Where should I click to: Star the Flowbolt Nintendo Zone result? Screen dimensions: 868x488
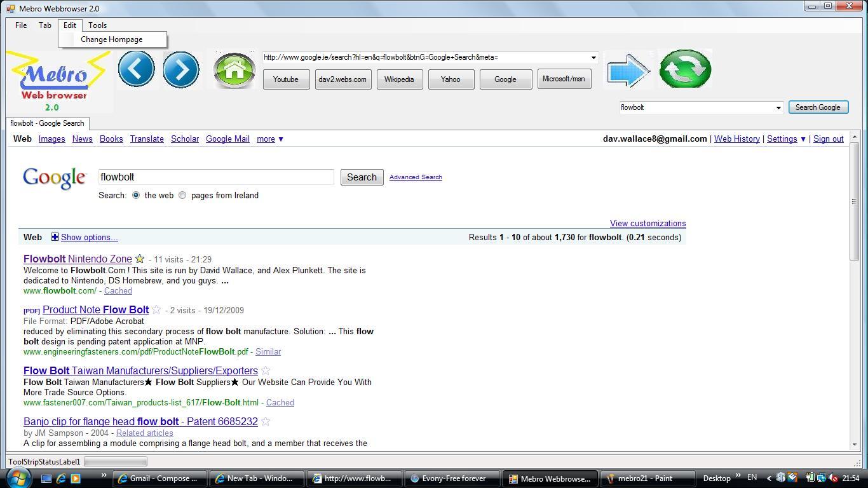click(x=140, y=259)
